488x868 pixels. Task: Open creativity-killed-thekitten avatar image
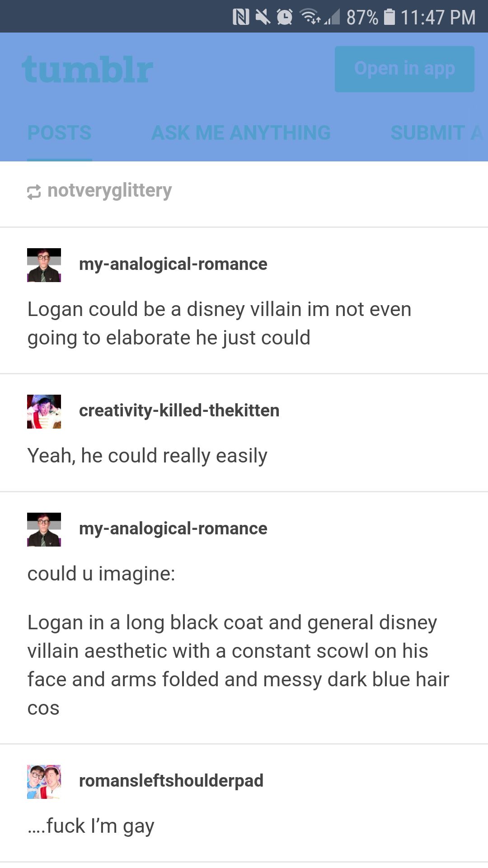pos(44,411)
